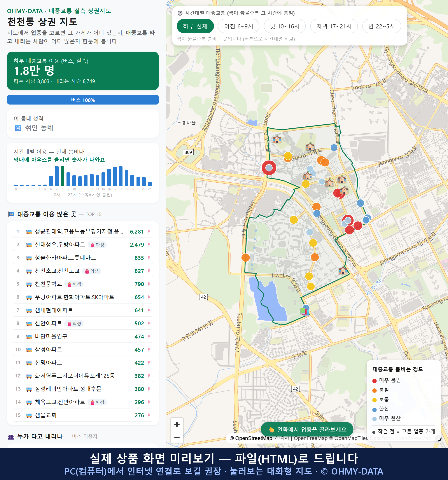Click the ridership value 6,281
This screenshot has height=480, width=448.
click(137, 232)
